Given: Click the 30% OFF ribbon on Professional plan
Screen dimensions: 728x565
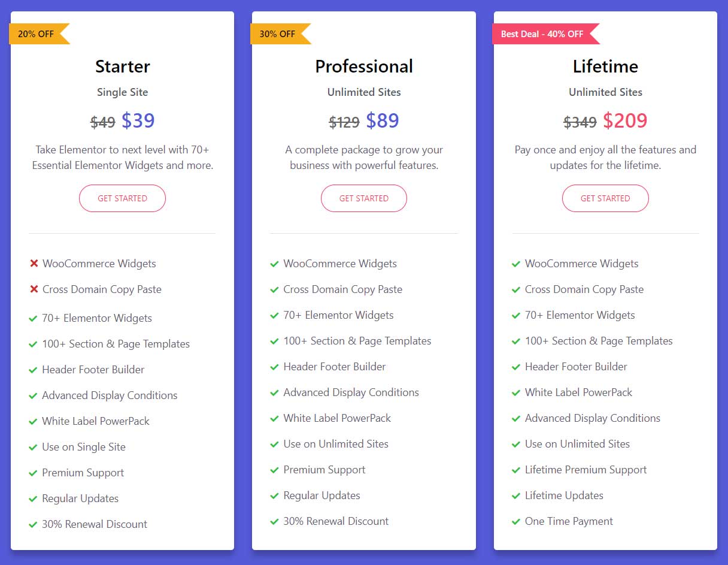Looking at the screenshot, I should [x=277, y=34].
